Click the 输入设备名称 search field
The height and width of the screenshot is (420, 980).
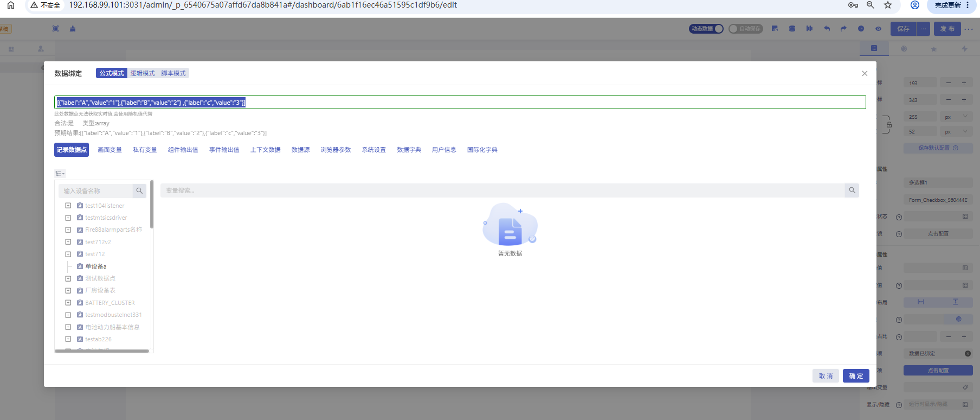click(x=95, y=191)
